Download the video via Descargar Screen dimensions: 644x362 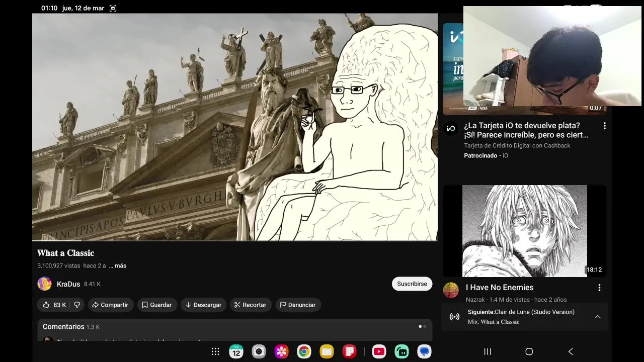click(x=203, y=305)
